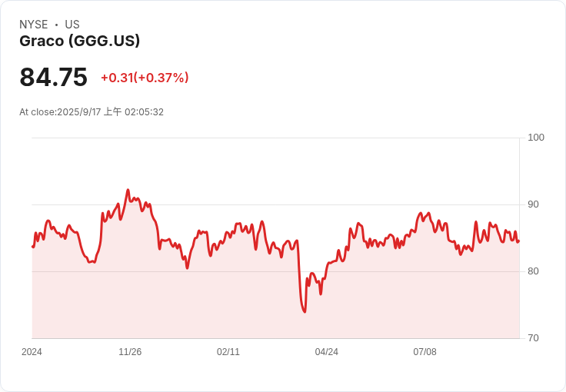Click the current price 84.75
The height and width of the screenshot is (392, 566).
tap(53, 78)
